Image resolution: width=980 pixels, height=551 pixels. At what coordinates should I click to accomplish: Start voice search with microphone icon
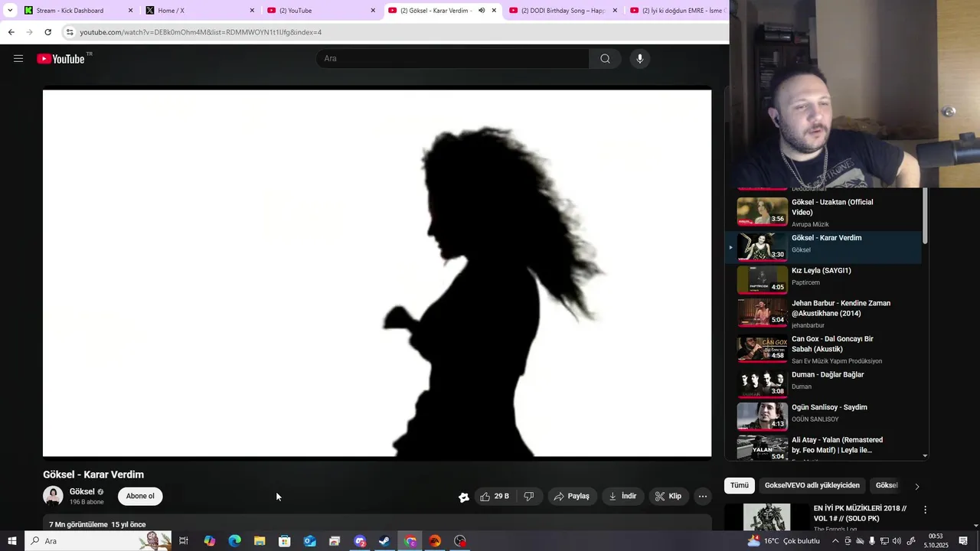coord(640,58)
